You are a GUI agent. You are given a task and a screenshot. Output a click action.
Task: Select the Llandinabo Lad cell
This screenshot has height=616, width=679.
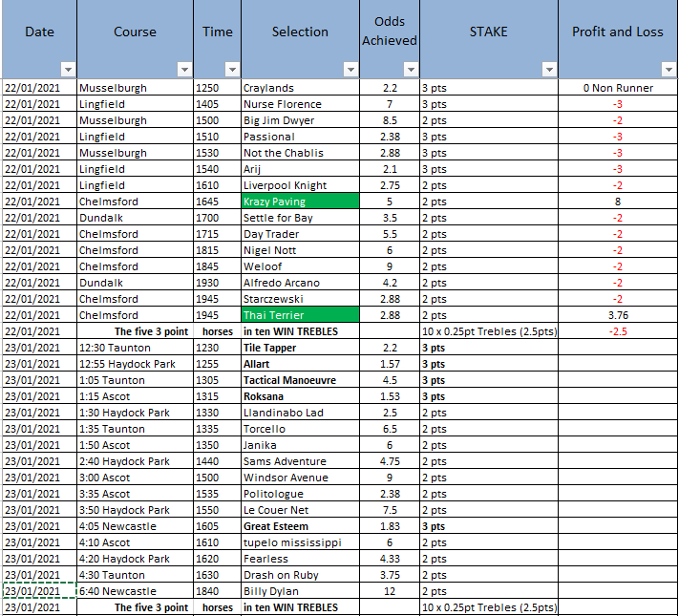pyautogui.click(x=300, y=413)
